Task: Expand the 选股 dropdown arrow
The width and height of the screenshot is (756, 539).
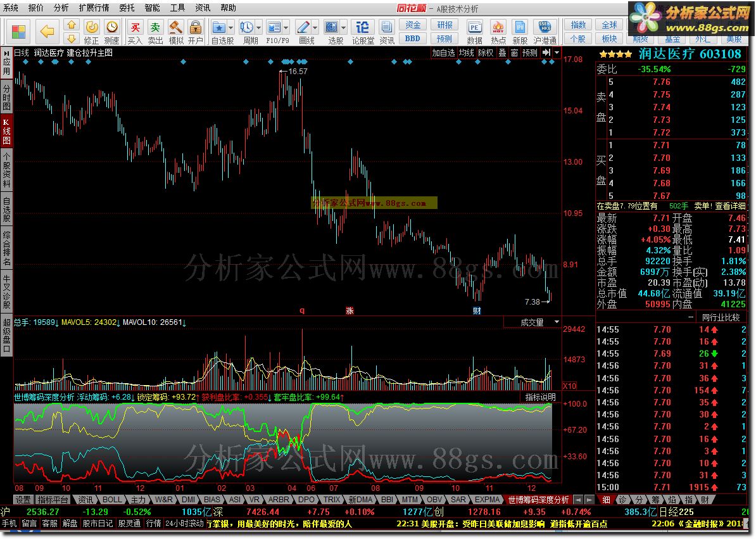Action: pyautogui.click(x=344, y=27)
